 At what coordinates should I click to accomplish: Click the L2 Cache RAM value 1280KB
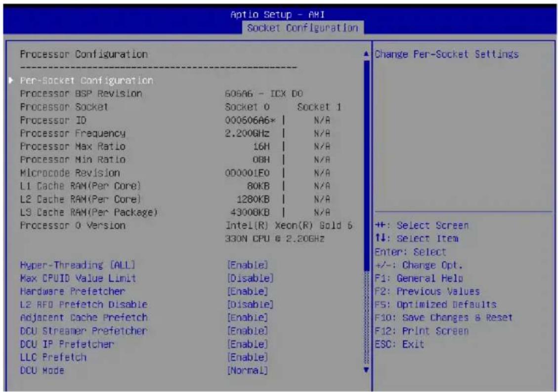(x=253, y=199)
